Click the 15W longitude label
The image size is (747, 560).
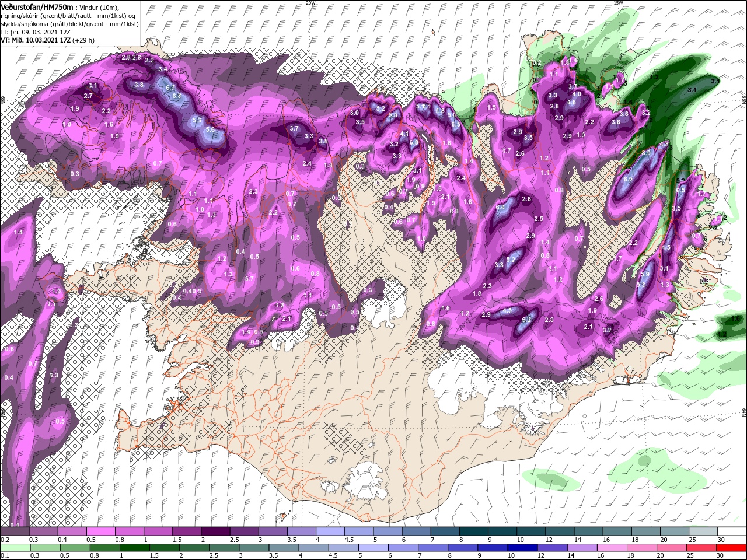pyautogui.click(x=618, y=3)
